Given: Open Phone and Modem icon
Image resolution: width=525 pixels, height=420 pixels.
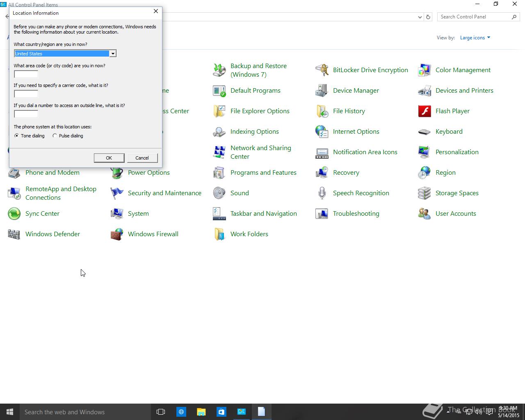Looking at the screenshot, I should 14,173.
